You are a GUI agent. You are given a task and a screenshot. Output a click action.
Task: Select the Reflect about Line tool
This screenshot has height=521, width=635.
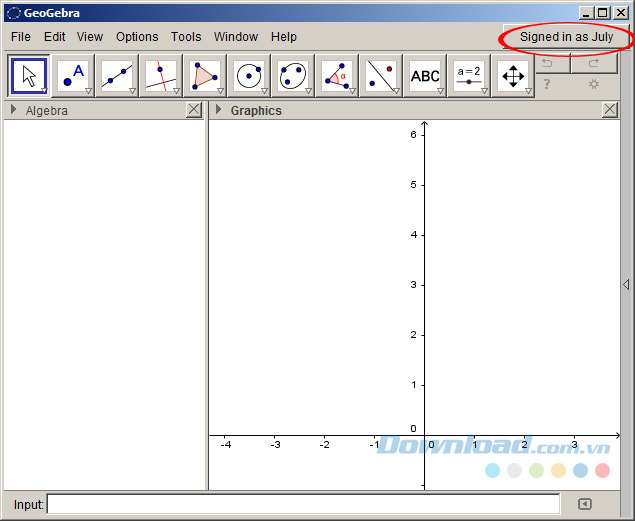click(381, 76)
